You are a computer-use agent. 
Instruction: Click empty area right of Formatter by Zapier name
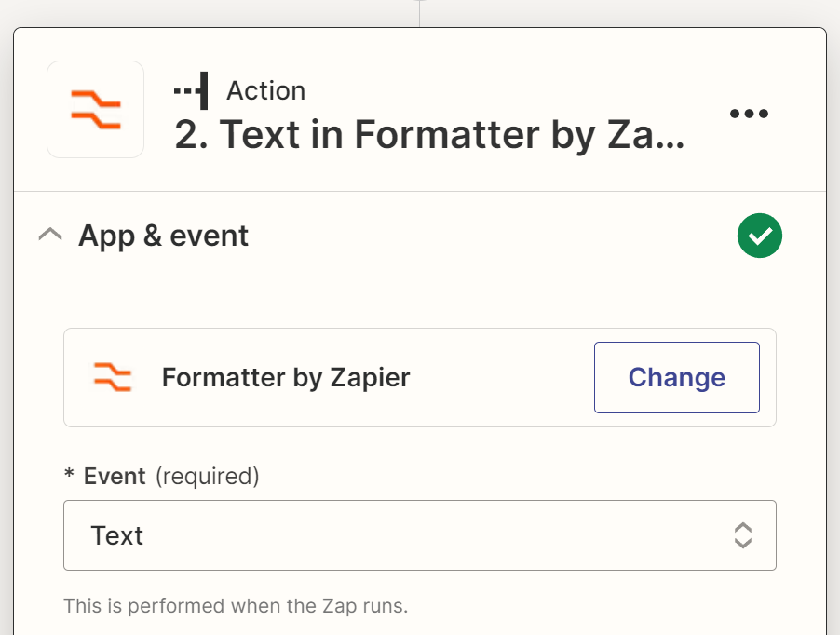pos(503,377)
